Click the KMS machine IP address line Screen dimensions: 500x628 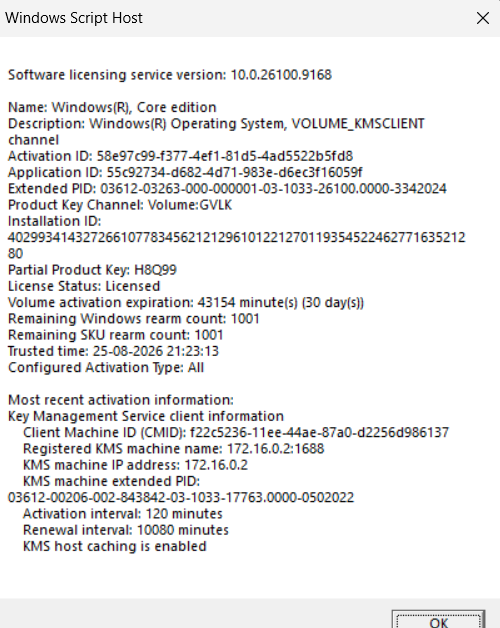pos(135,465)
